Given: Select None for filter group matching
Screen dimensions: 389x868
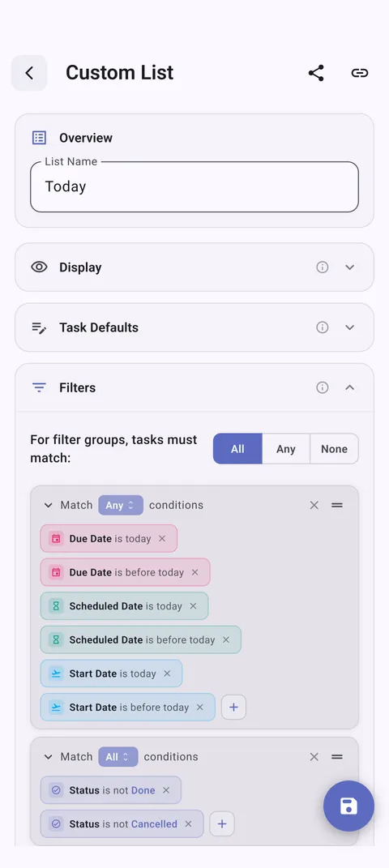Looking at the screenshot, I should pyautogui.click(x=334, y=449).
